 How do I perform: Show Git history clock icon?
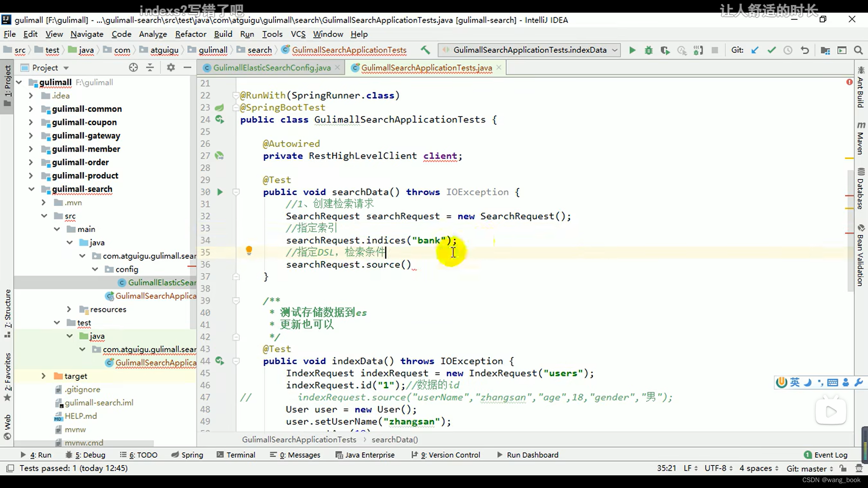click(x=788, y=50)
